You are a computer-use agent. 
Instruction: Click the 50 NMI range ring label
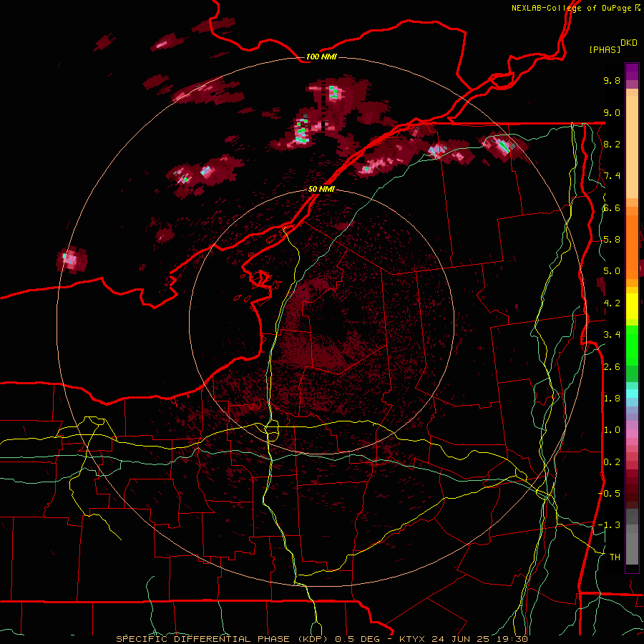(x=321, y=189)
